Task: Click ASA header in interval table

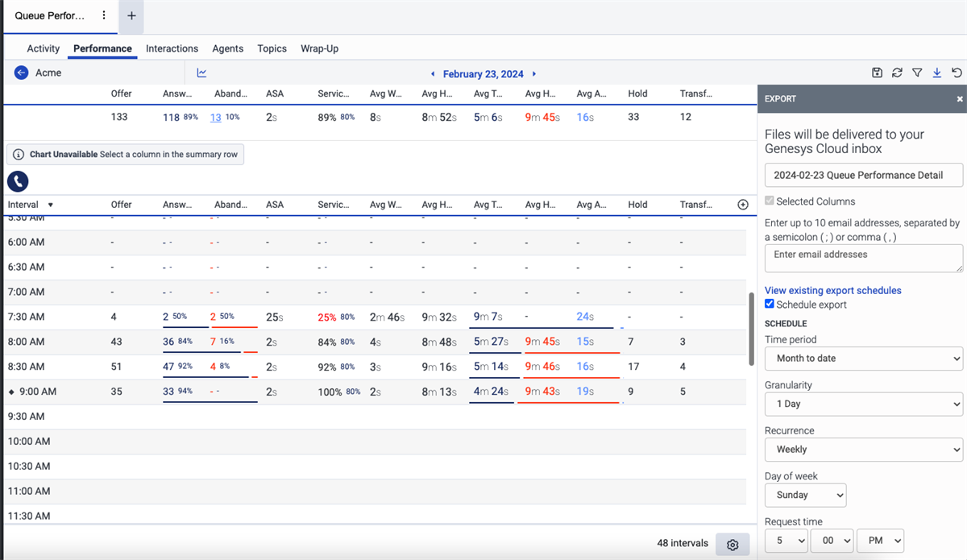Action: click(275, 205)
